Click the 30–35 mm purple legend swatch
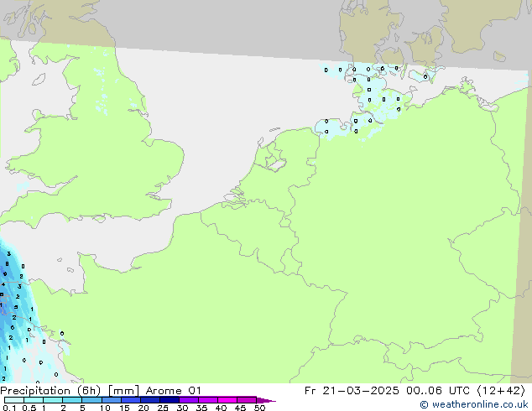Image resolution: width=532 pixels, height=411 pixels. [188, 400]
